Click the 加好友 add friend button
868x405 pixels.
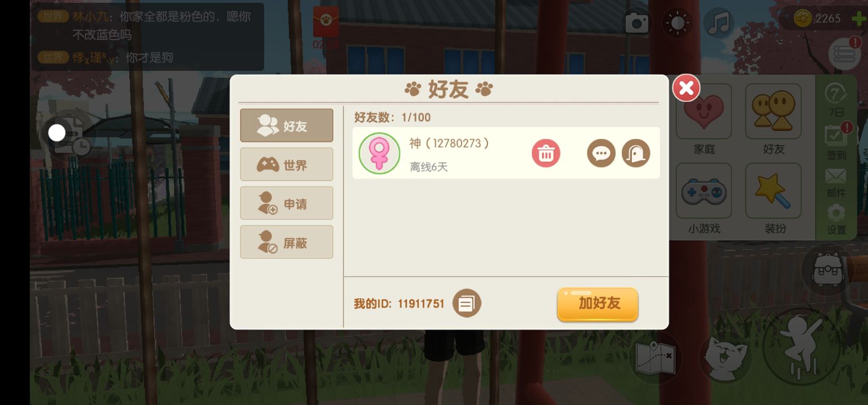598,304
